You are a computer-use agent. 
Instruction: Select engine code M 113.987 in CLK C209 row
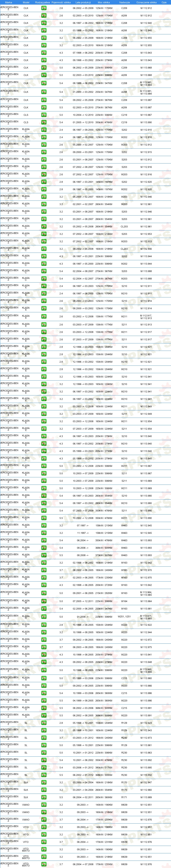pyautogui.click(x=146, y=100)
